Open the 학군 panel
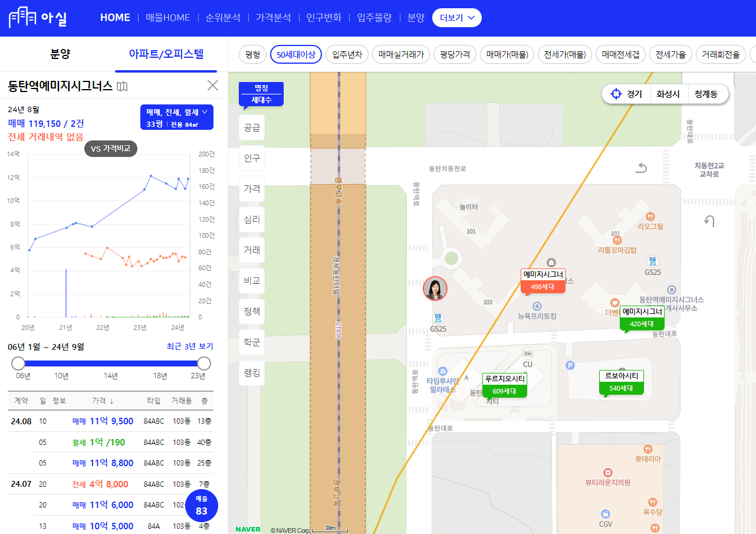Viewport: 756px width, 534px height. tap(252, 342)
